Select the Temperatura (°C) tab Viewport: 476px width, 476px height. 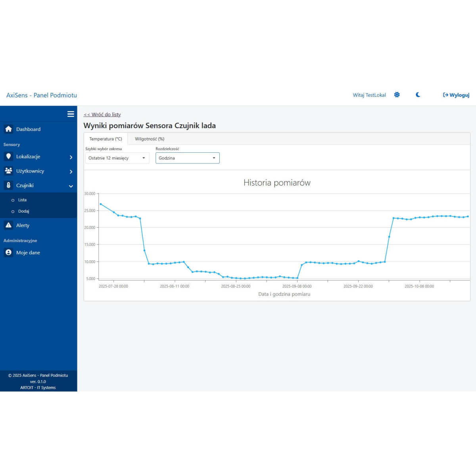[106, 139]
